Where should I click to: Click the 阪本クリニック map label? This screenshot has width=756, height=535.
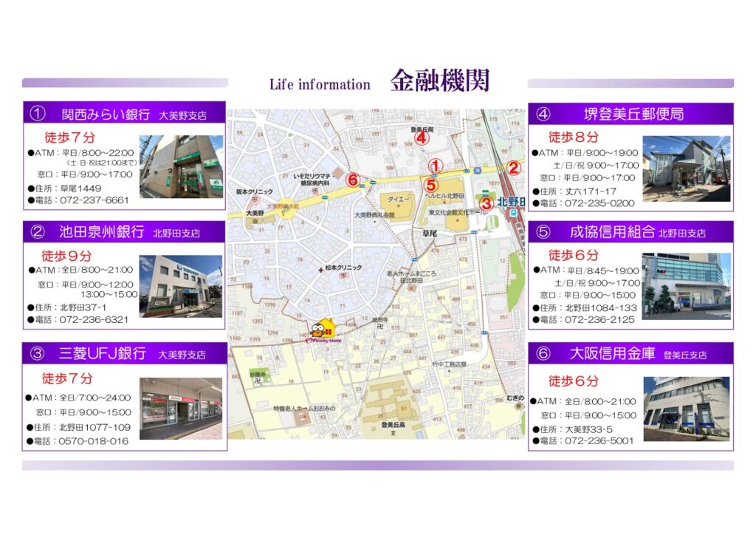tap(255, 191)
